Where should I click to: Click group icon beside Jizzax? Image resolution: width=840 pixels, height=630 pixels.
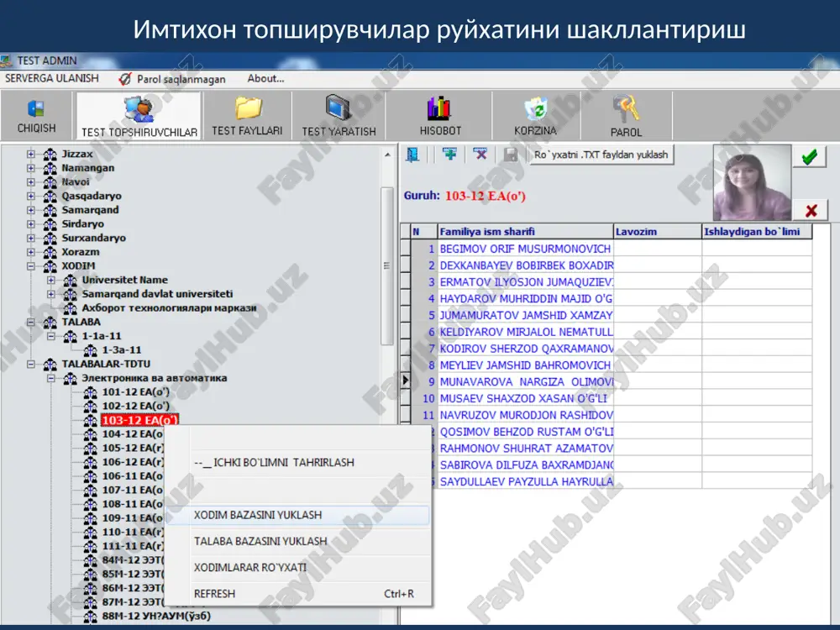pos(50,155)
